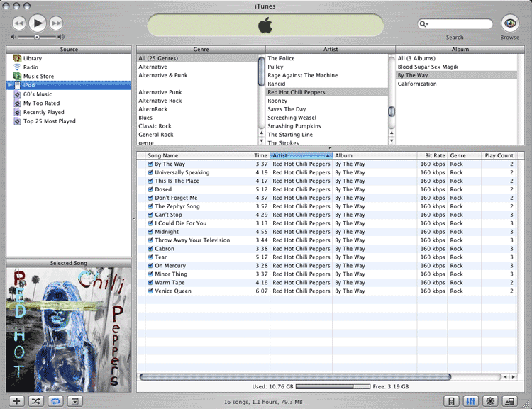
Task: Open the Music Store source
Action: click(38, 77)
